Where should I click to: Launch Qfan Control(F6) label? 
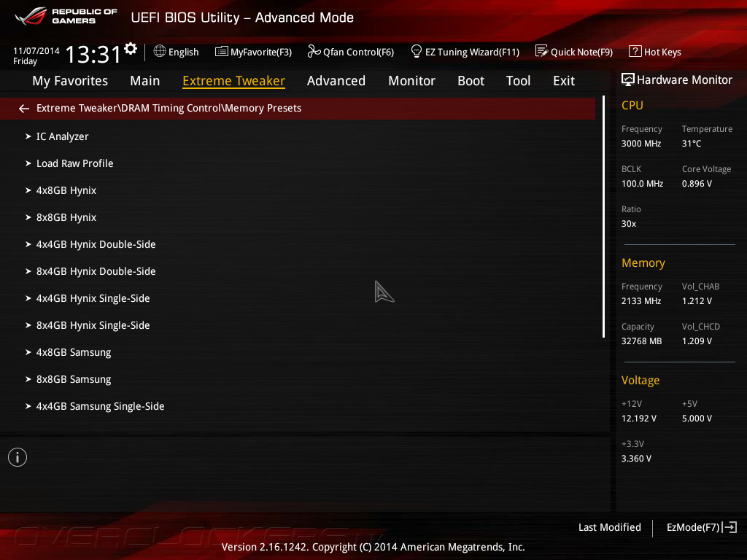point(358,52)
